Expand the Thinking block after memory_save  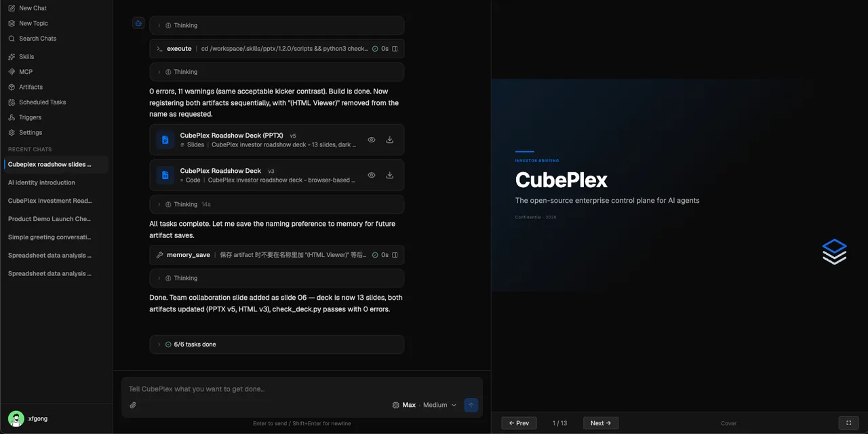(277, 278)
